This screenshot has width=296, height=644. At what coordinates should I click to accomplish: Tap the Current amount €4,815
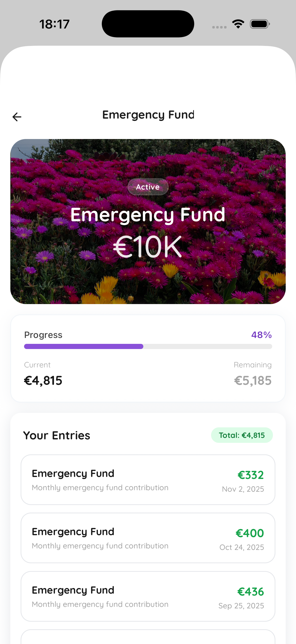(x=43, y=380)
